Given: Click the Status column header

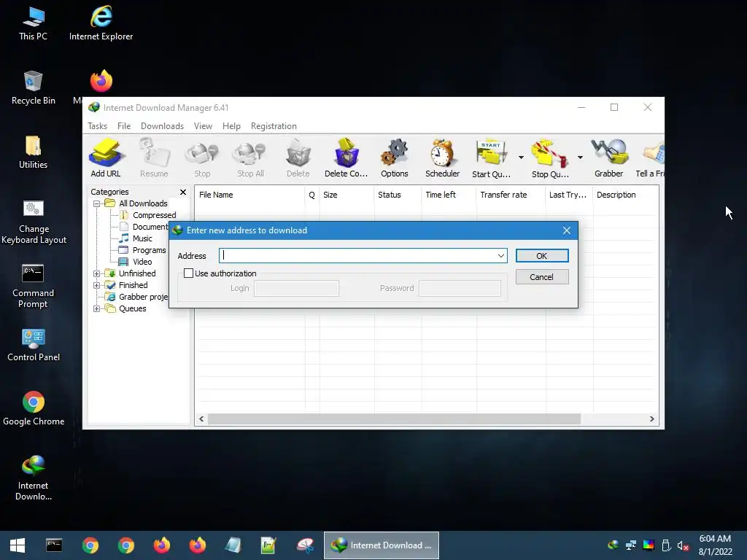Looking at the screenshot, I should (398, 195).
